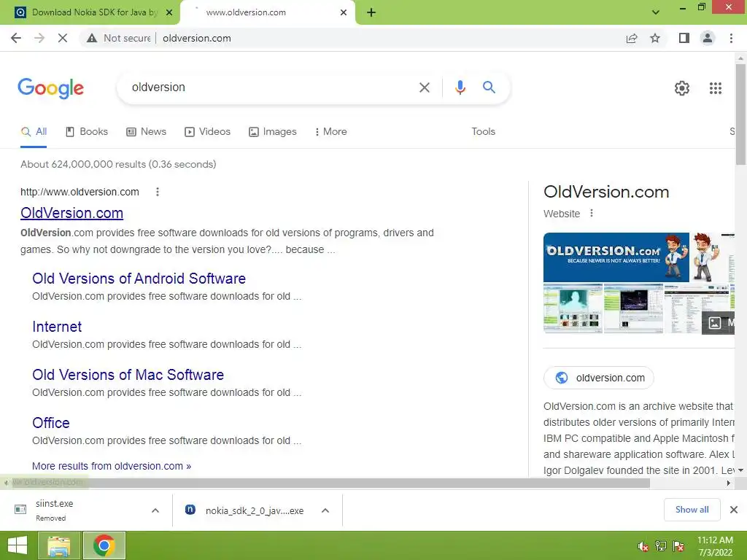Open the Internet sitelink
Image resolution: width=747 pixels, height=560 pixels.
[57, 327]
